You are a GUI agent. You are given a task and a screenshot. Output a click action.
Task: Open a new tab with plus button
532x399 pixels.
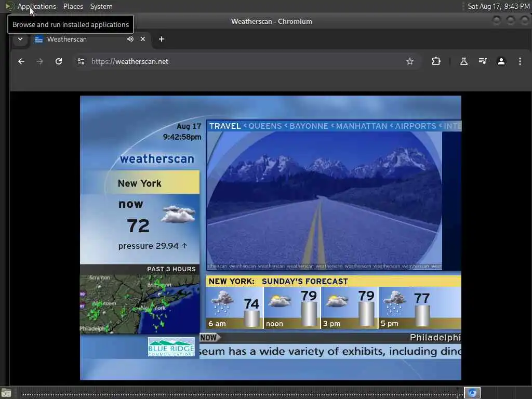coord(162,39)
